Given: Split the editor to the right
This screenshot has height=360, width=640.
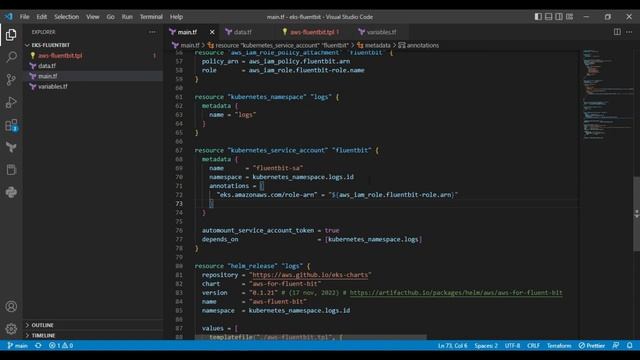Looking at the screenshot, I should coord(617,32).
